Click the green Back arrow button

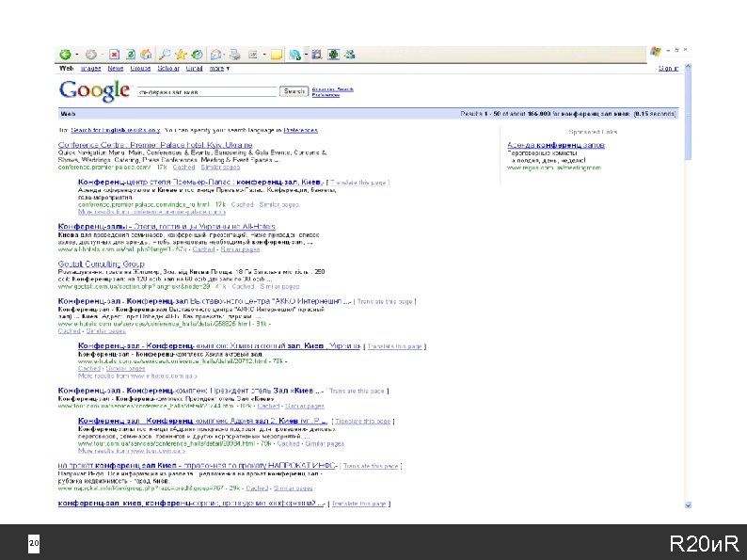[x=65, y=55]
